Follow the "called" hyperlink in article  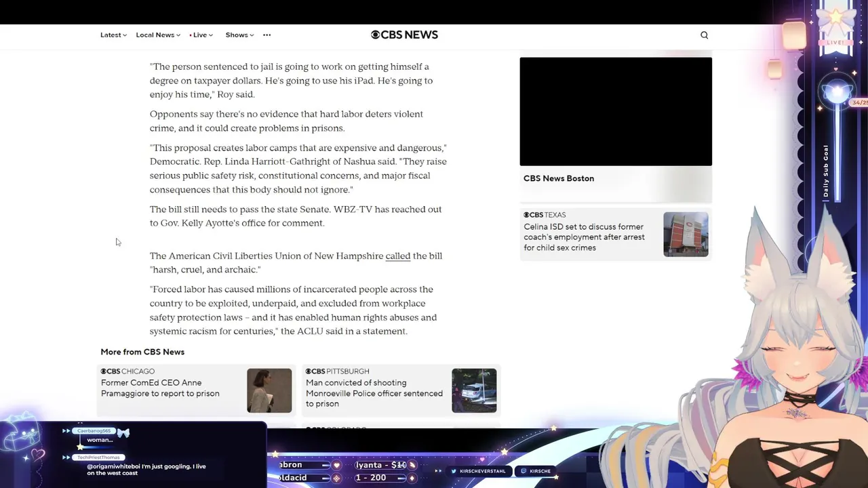point(398,256)
